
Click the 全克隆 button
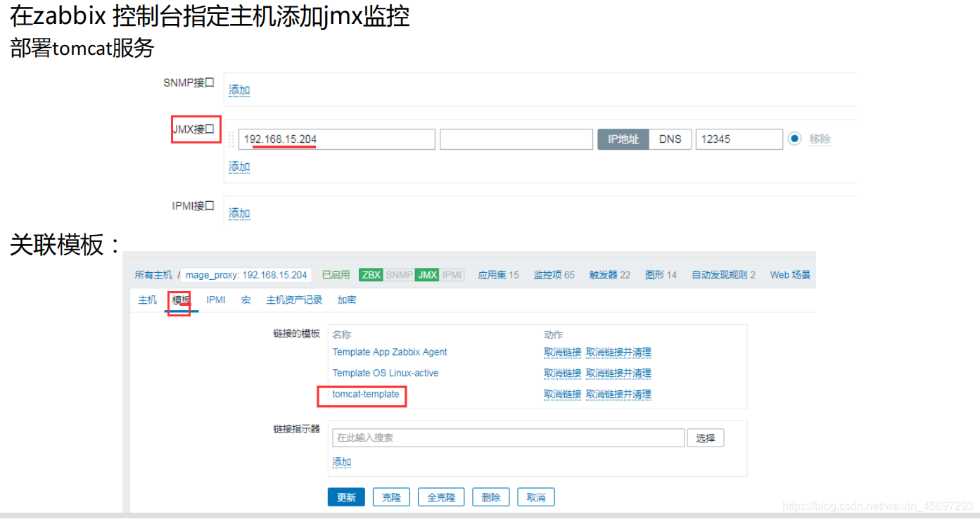[x=441, y=497]
